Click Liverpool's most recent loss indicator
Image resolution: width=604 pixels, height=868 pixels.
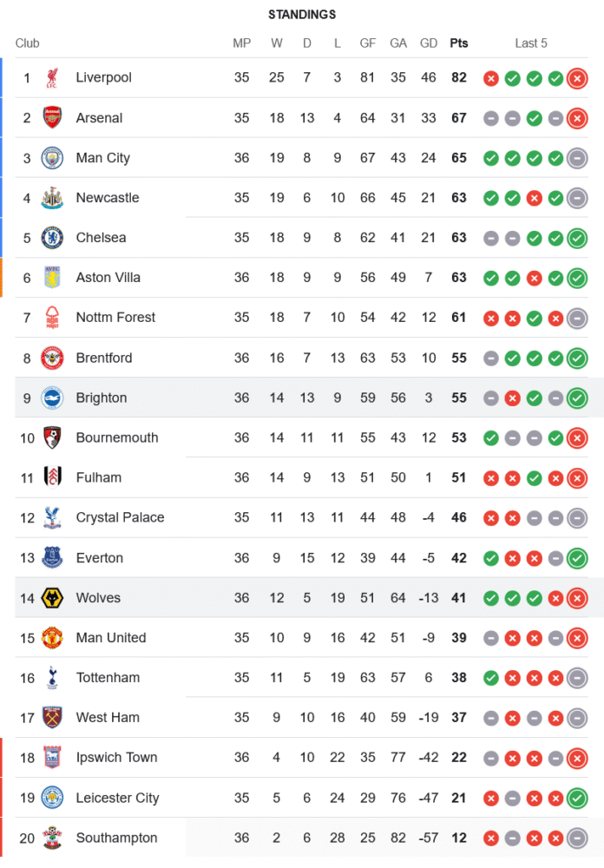click(577, 78)
